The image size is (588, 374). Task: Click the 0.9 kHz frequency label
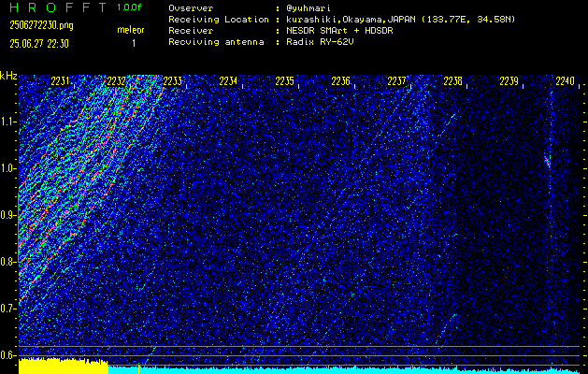click(7, 215)
